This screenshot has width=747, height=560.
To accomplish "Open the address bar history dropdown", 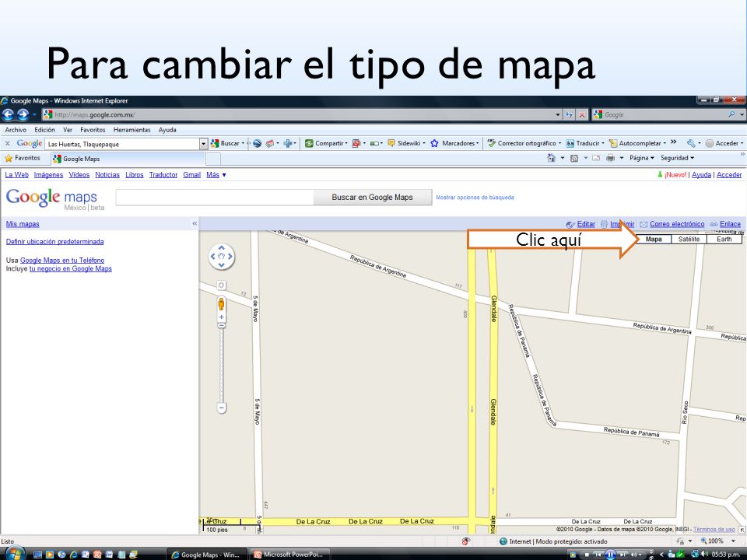I will (558, 115).
